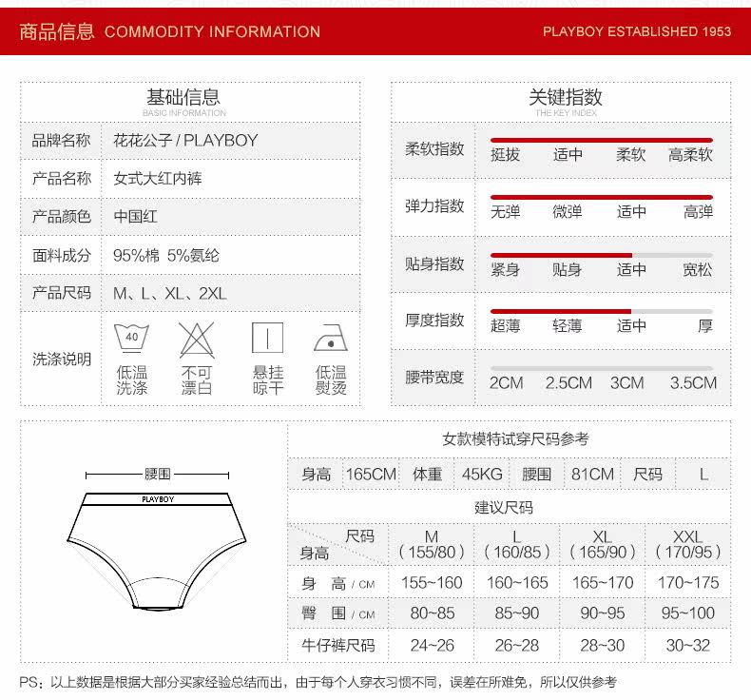
Task: Click product name '女式大红内裤'
Action: tap(158, 178)
